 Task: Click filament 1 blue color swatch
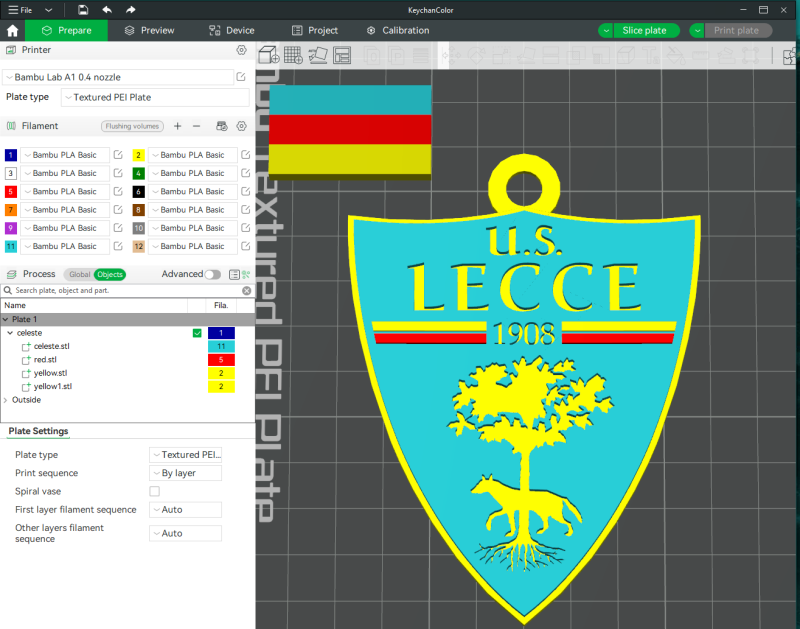pos(11,155)
